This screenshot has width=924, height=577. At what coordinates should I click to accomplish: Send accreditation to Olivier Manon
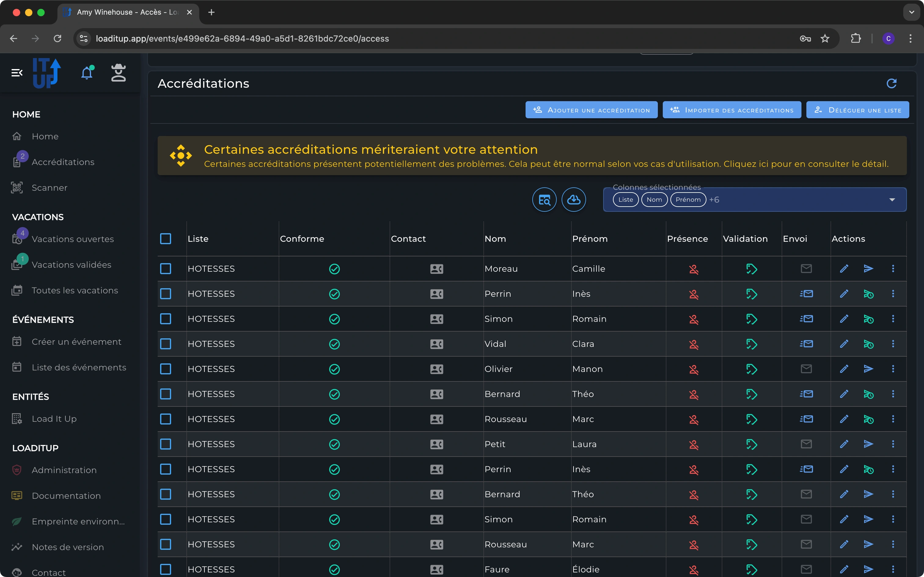pos(868,369)
